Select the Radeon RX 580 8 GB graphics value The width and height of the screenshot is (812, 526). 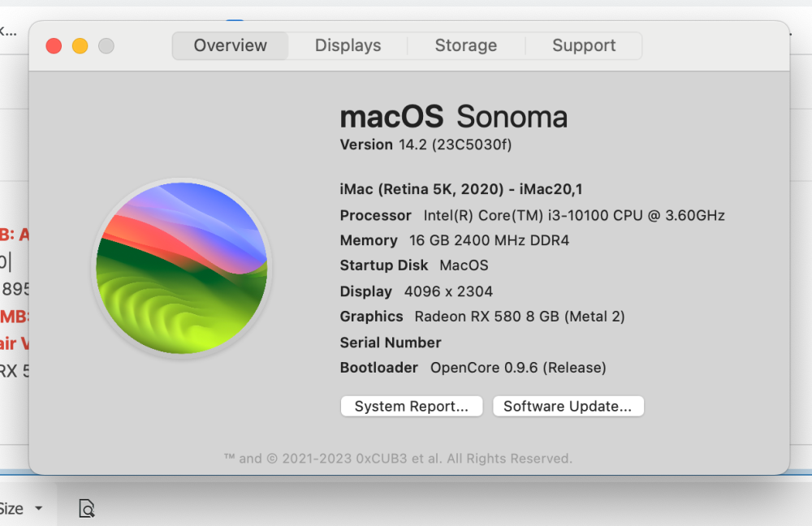coord(520,317)
